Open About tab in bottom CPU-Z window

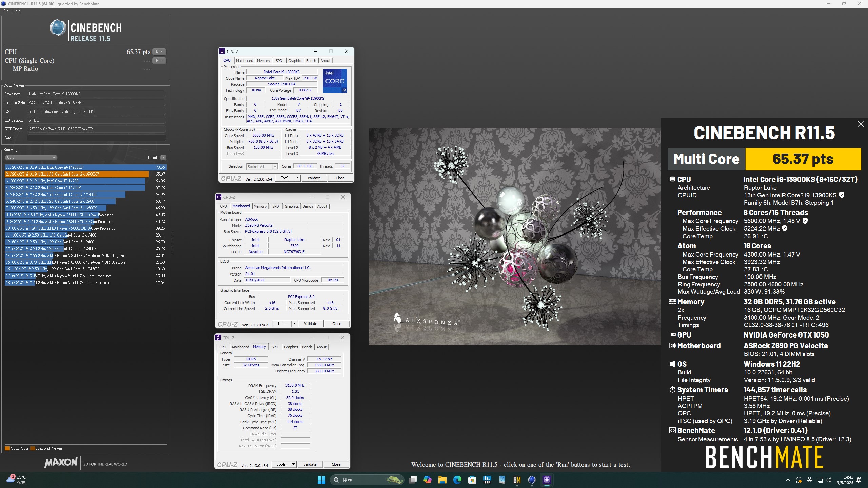click(x=321, y=347)
